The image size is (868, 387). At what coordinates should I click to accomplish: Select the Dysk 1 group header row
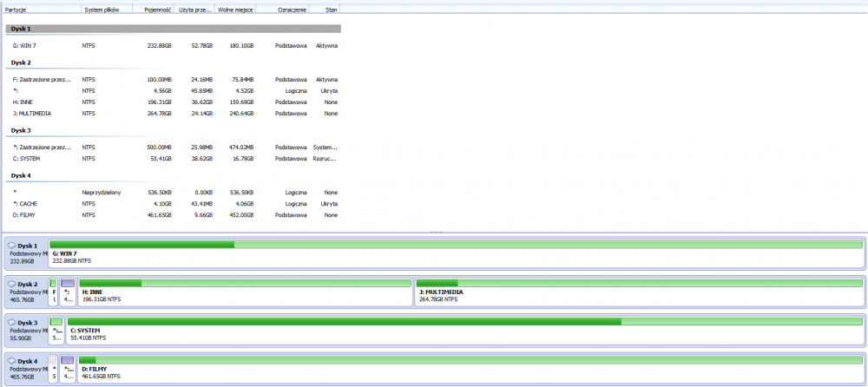pos(174,29)
